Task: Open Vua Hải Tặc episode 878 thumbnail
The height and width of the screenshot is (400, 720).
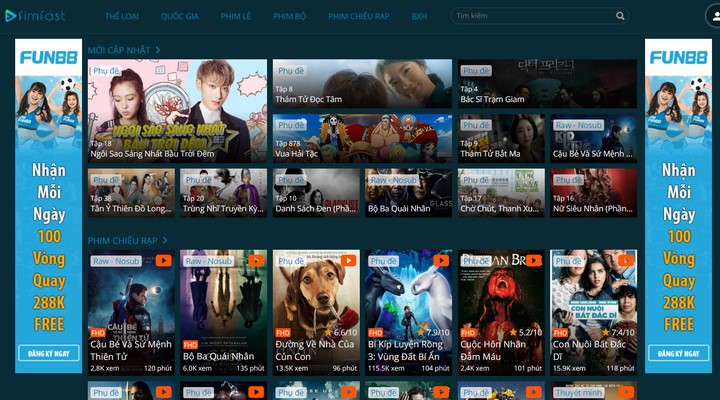Action: click(x=362, y=138)
